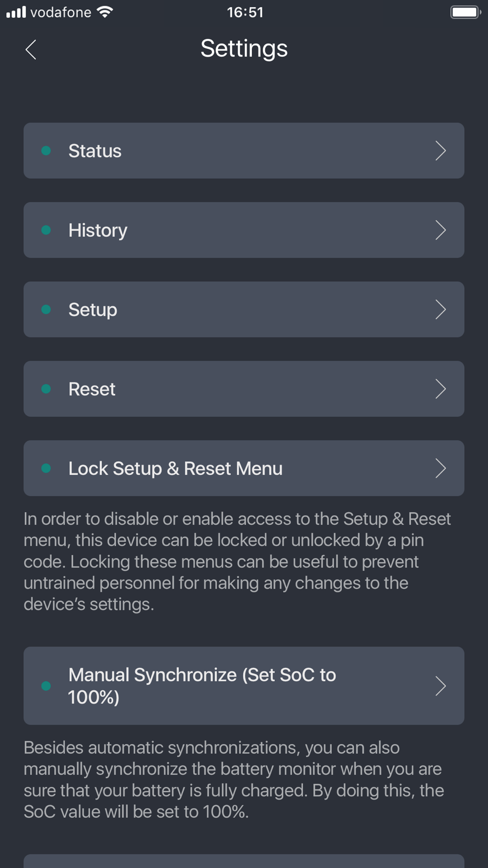Select the Setup menu entry
488x868 pixels.
click(244, 310)
